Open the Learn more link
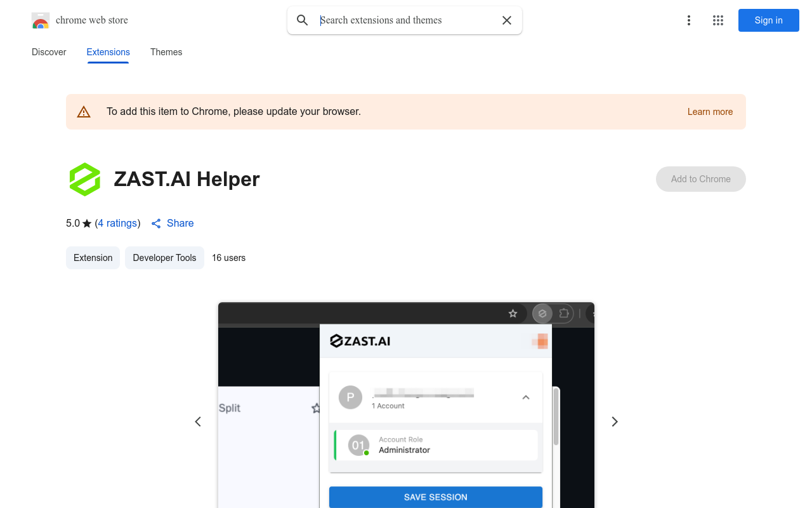Image resolution: width=812 pixels, height=508 pixels. point(710,112)
